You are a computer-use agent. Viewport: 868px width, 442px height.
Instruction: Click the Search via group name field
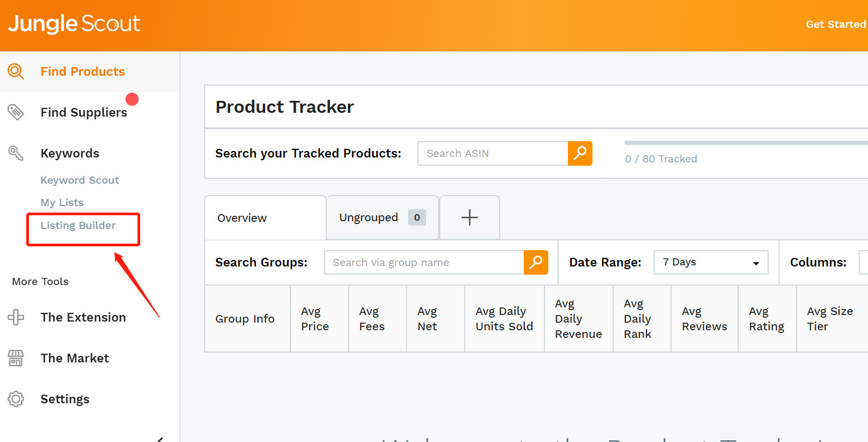[424, 262]
